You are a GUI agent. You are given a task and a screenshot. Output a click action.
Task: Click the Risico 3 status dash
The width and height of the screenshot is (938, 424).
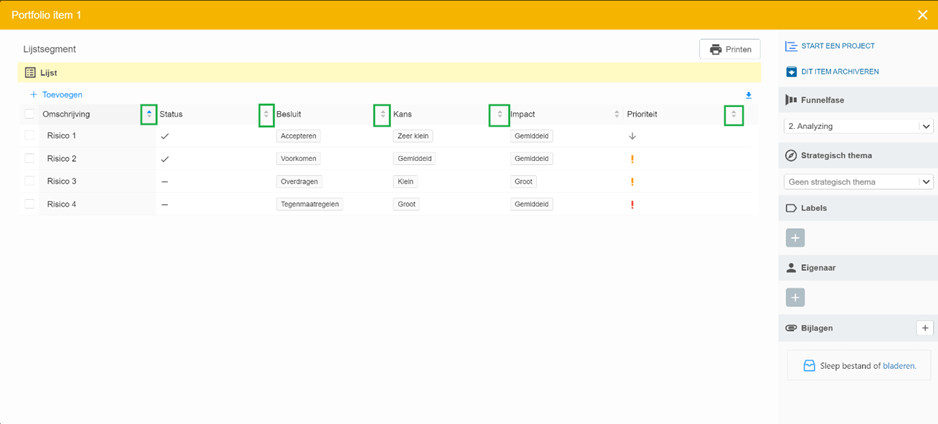point(165,182)
